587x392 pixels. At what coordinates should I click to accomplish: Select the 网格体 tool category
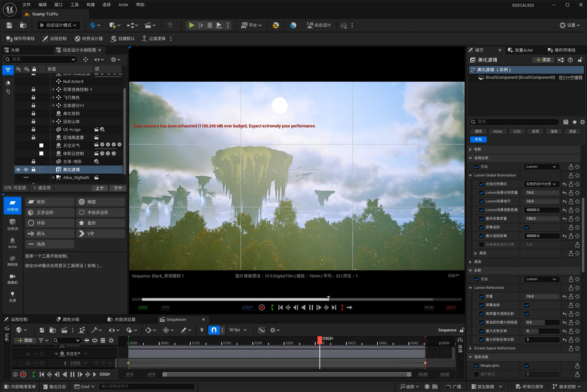coord(12,261)
